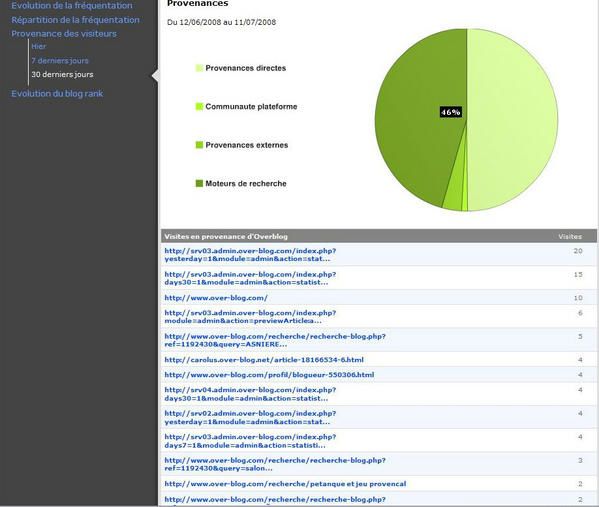Open carolus.over-blog.net article link
This screenshot has width=599, height=507.
click(264, 360)
